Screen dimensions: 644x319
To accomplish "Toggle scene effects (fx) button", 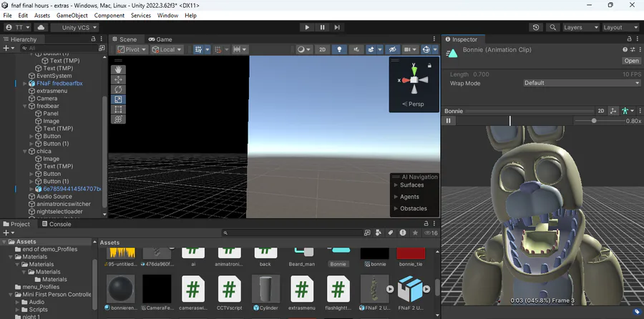I will point(356,49).
